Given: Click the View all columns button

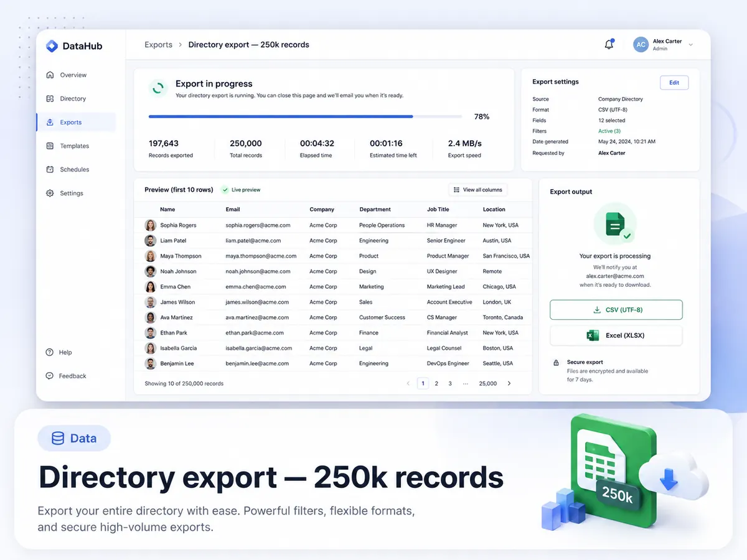Looking at the screenshot, I should pos(478,190).
